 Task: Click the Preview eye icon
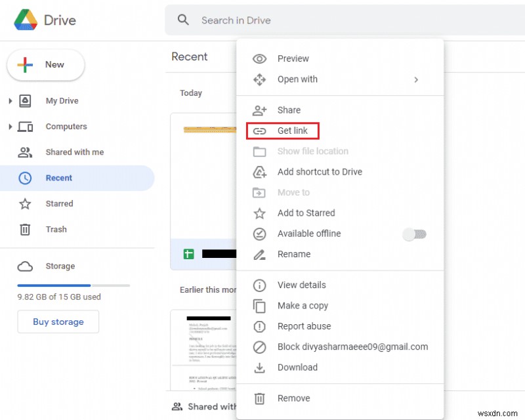tap(260, 58)
